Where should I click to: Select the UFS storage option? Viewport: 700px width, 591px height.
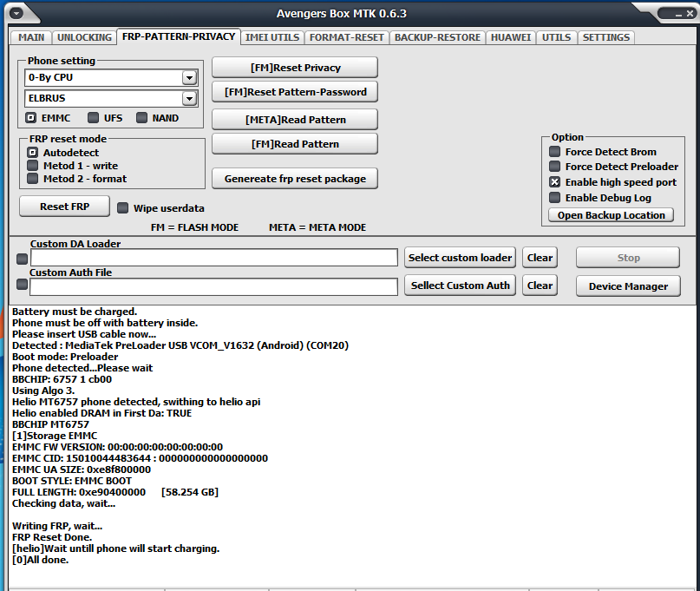[x=93, y=118]
